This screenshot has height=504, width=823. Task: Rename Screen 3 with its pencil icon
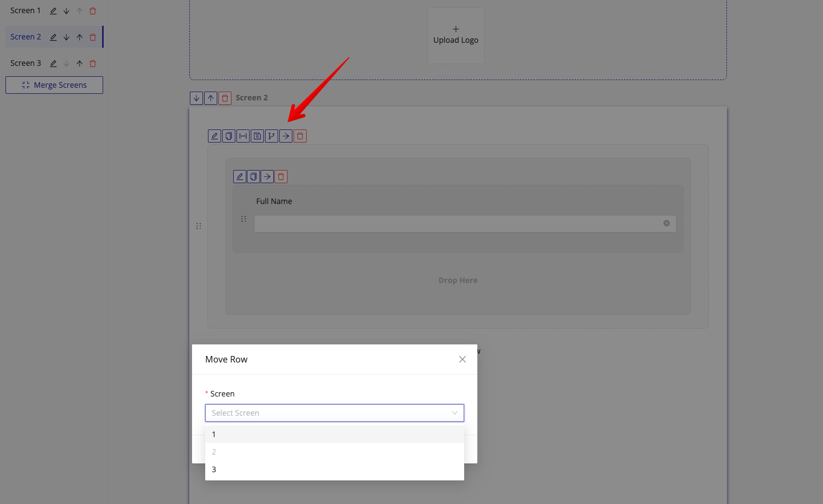point(53,64)
